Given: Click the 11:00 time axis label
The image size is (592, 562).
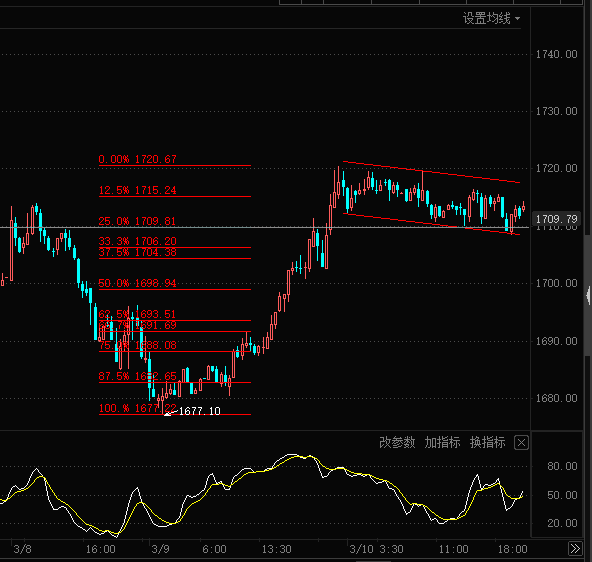Looking at the screenshot, I should tap(453, 549).
